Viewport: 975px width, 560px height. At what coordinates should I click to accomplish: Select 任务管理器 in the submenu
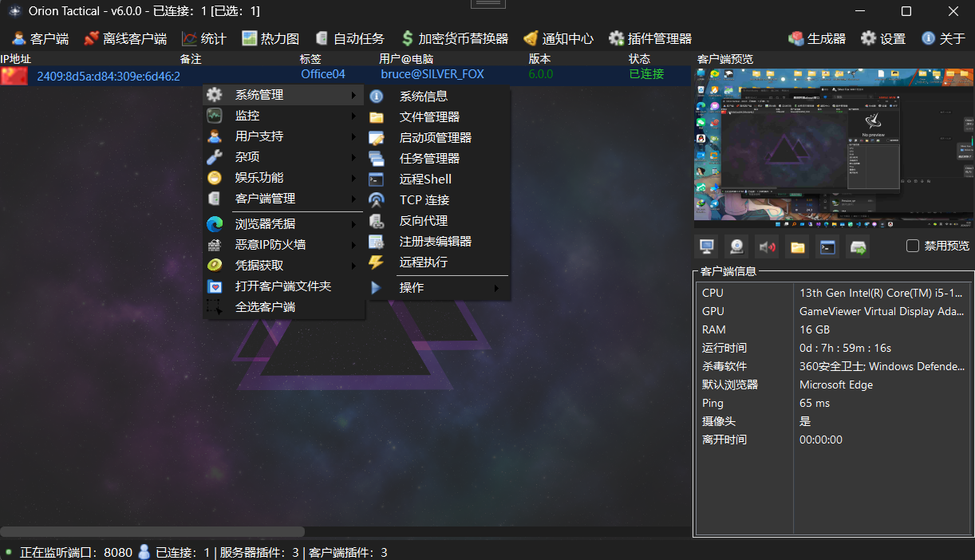(x=436, y=158)
